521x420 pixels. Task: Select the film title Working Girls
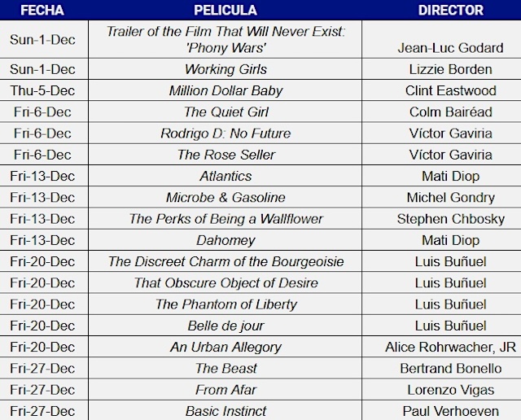[x=225, y=69]
